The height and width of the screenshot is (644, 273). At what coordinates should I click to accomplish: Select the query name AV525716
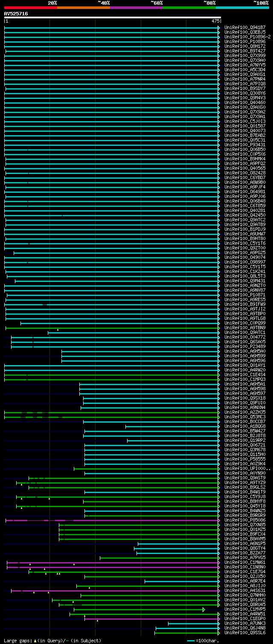(16, 14)
